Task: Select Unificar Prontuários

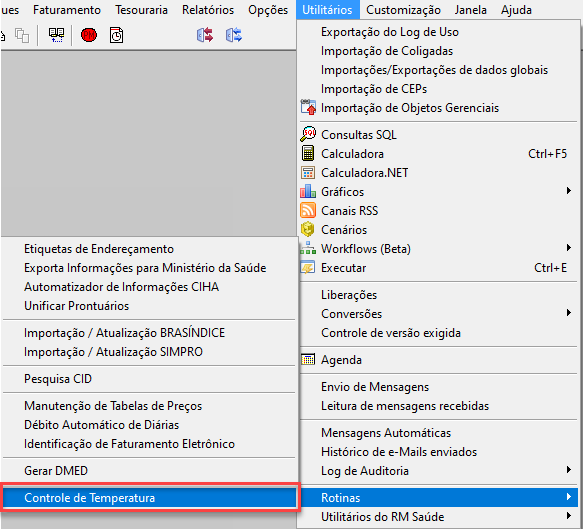Action: click(149, 306)
